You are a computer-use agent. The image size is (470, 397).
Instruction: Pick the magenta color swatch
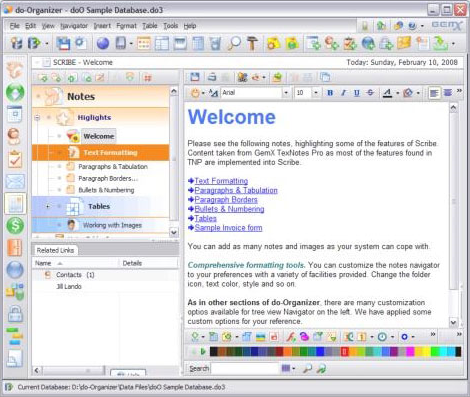click(x=410, y=351)
